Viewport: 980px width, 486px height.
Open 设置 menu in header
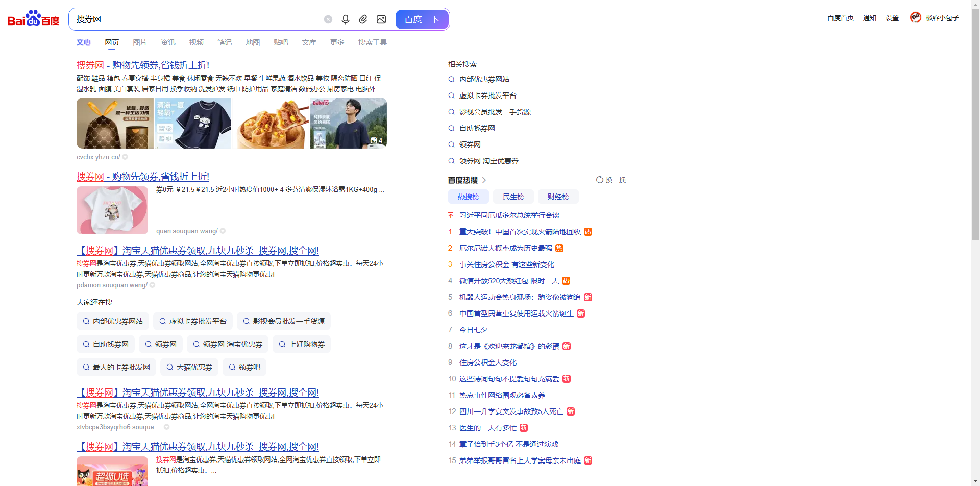click(x=892, y=18)
